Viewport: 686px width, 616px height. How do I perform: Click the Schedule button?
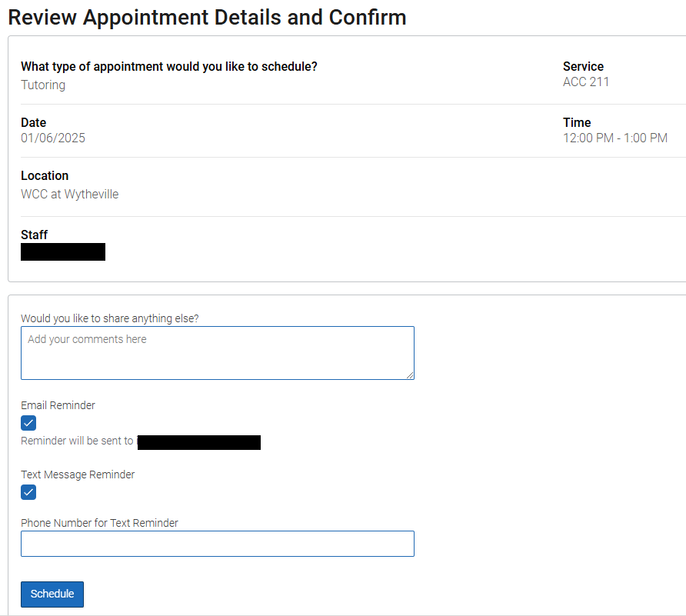tap(52, 594)
